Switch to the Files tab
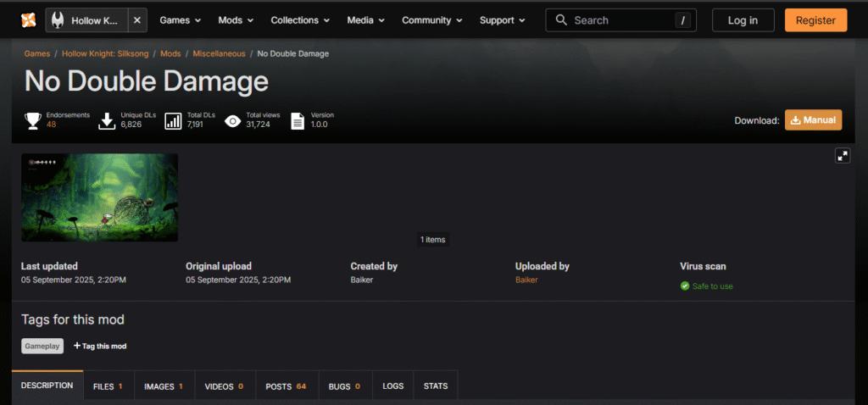 pos(108,386)
